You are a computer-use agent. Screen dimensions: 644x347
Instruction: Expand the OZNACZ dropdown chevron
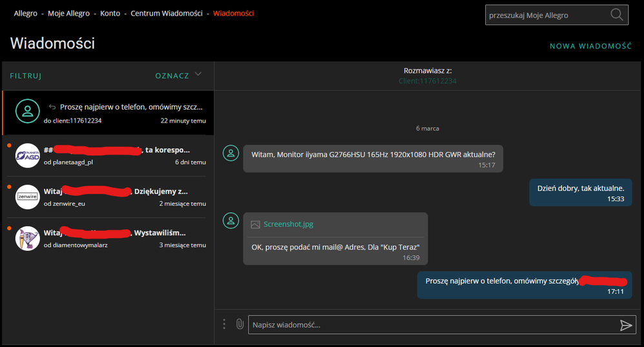(198, 74)
